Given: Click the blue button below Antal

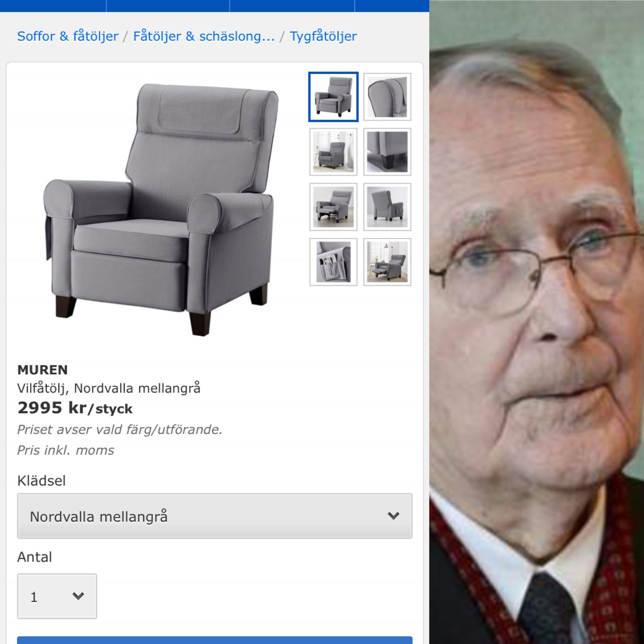Looking at the screenshot, I should point(215,640).
